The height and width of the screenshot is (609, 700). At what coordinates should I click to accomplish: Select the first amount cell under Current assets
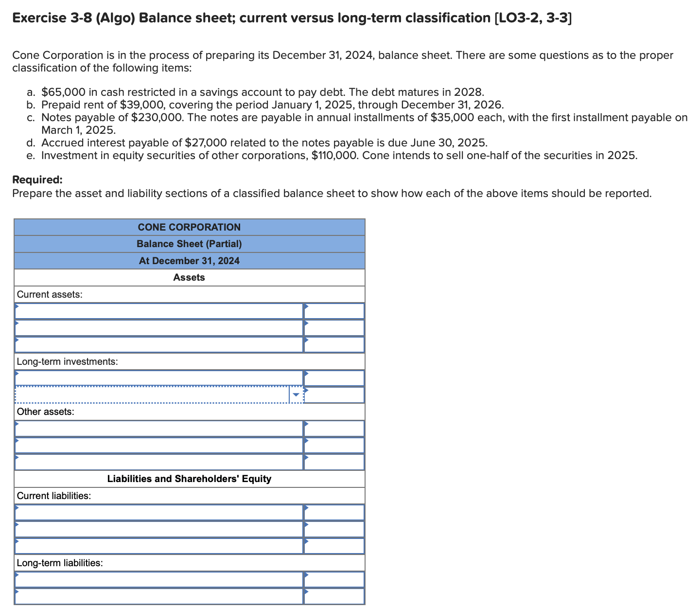(x=334, y=310)
